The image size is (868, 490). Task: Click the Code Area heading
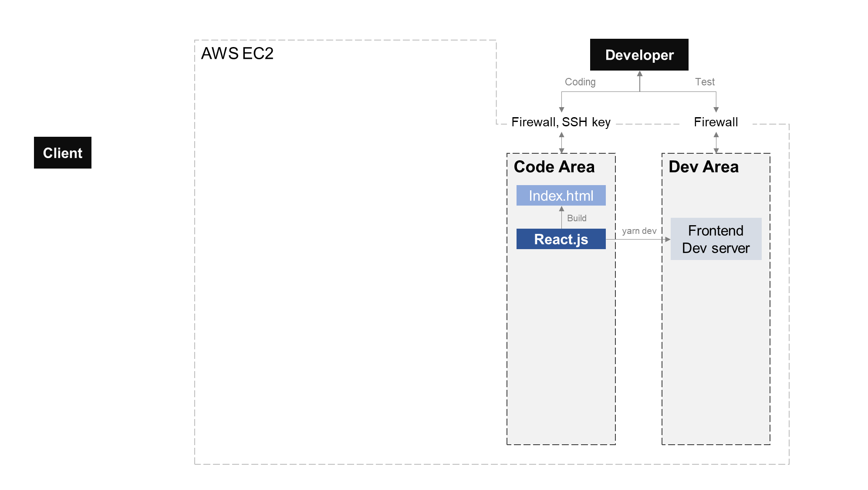tap(554, 167)
